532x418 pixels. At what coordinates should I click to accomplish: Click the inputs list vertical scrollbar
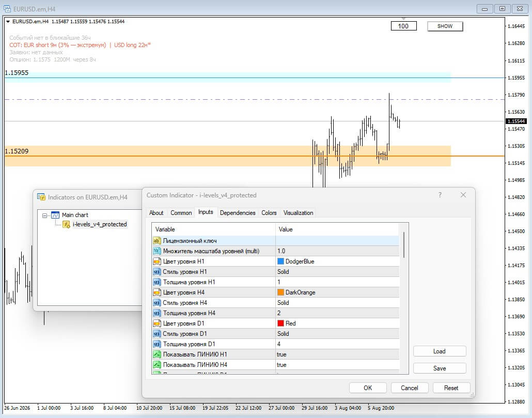pos(404,244)
